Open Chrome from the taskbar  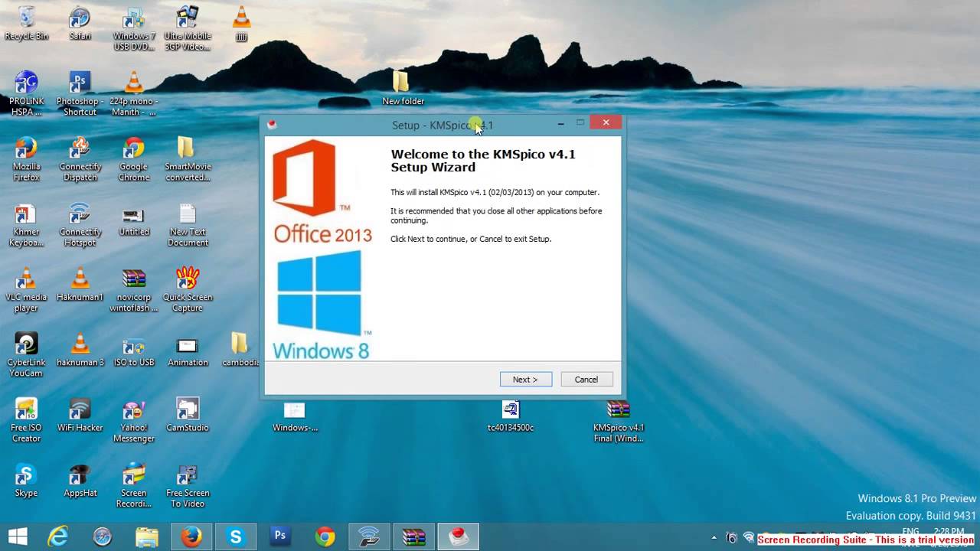(325, 537)
